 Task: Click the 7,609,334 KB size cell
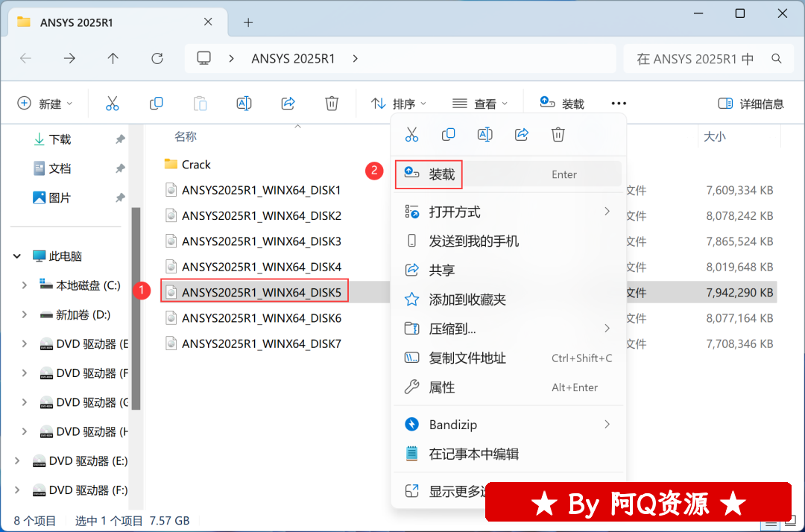coord(739,190)
